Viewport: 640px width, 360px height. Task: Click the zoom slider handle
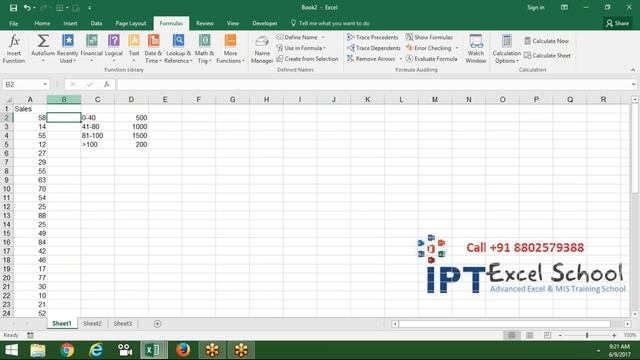(x=587, y=335)
